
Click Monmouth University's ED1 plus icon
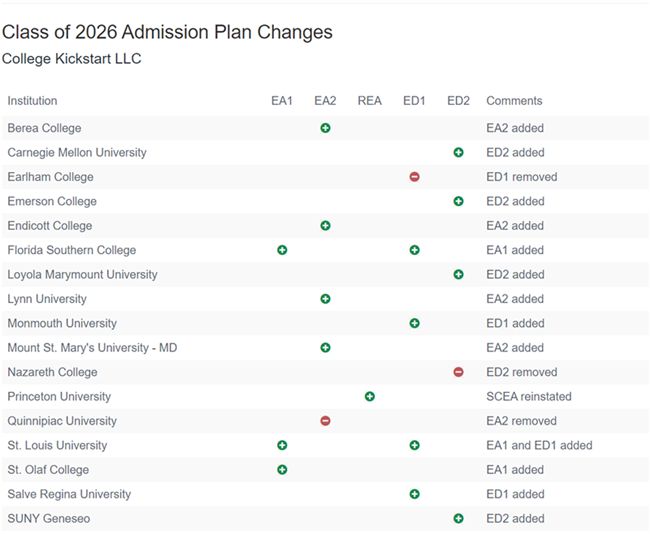click(414, 323)
